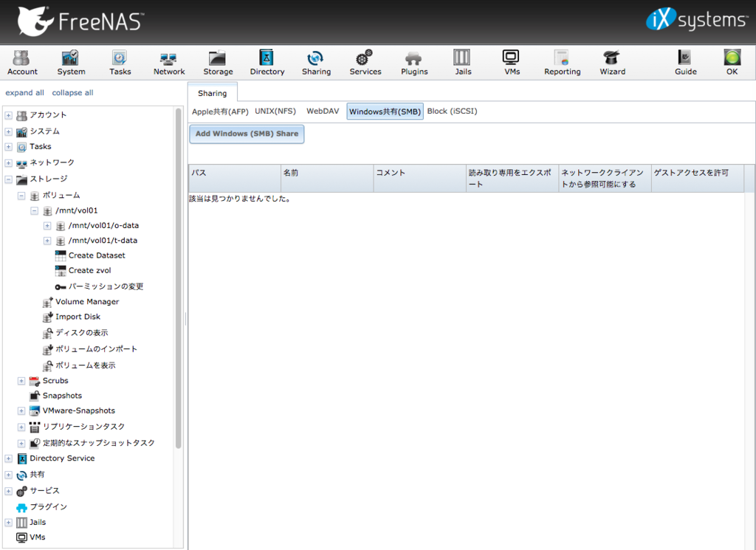
Task: Click the Create zvol tree icon
Action: click(61, 270)
